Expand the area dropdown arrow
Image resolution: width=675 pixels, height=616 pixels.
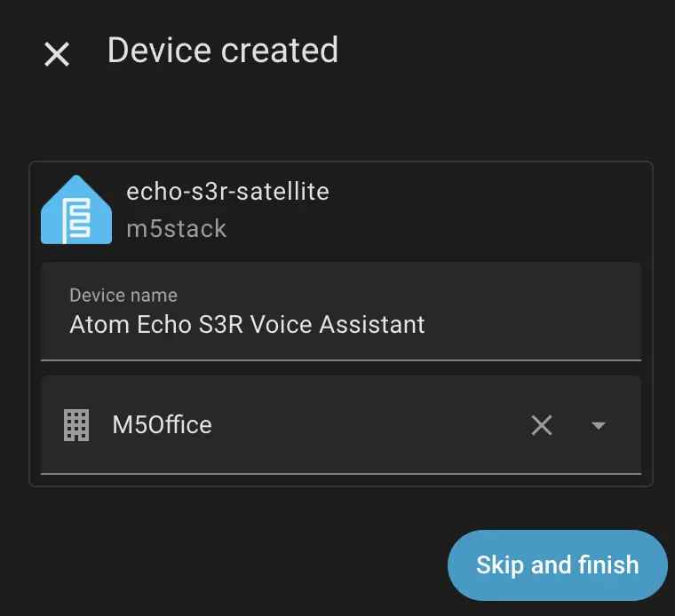pos(599,425)
